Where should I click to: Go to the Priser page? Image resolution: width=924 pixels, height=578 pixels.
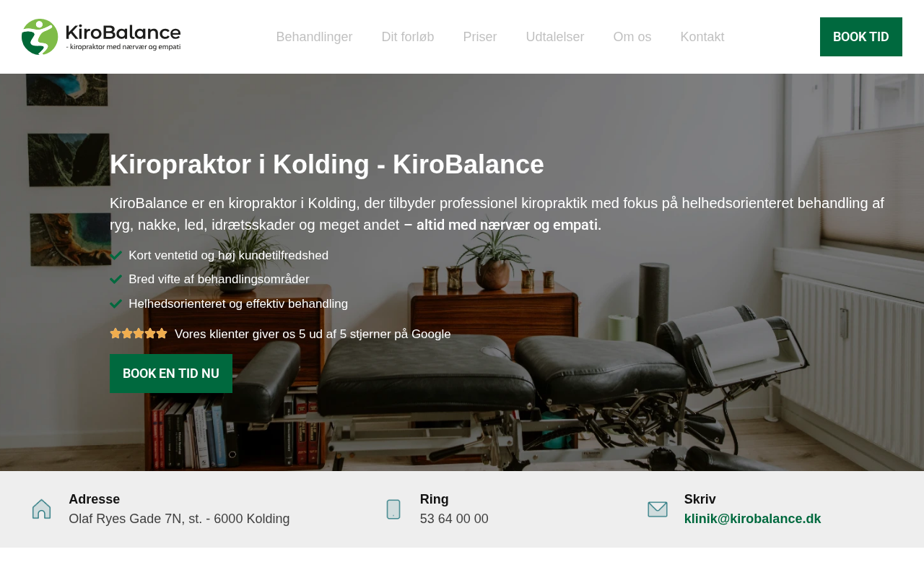click(480, 37)
